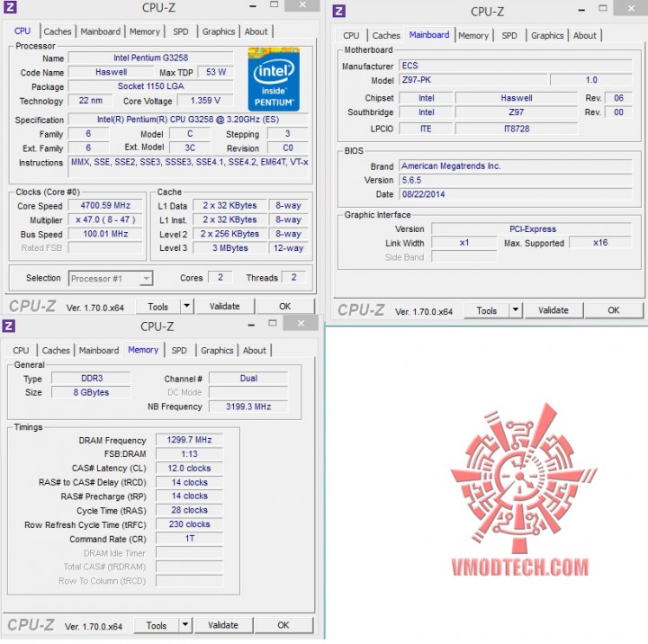Screen dimensions: 648x644
Task: Click OK button in Memory window
Action: (x=283, y=625)
